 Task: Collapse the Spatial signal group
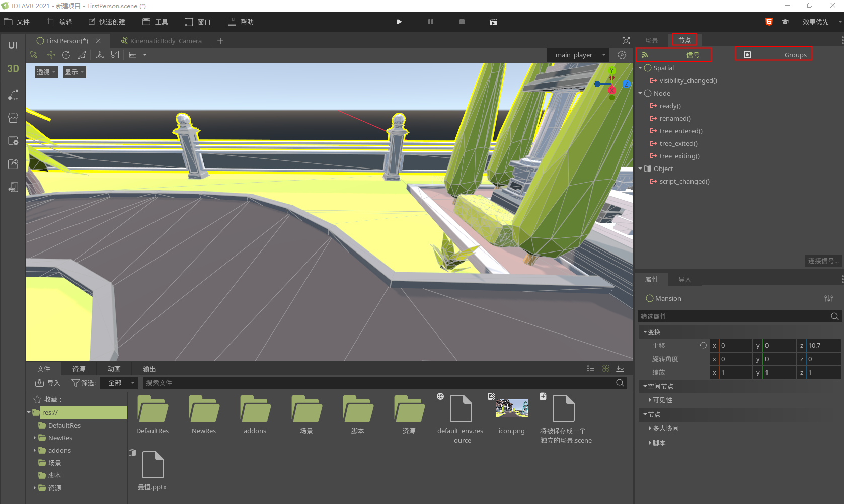[x=640, y=68]
